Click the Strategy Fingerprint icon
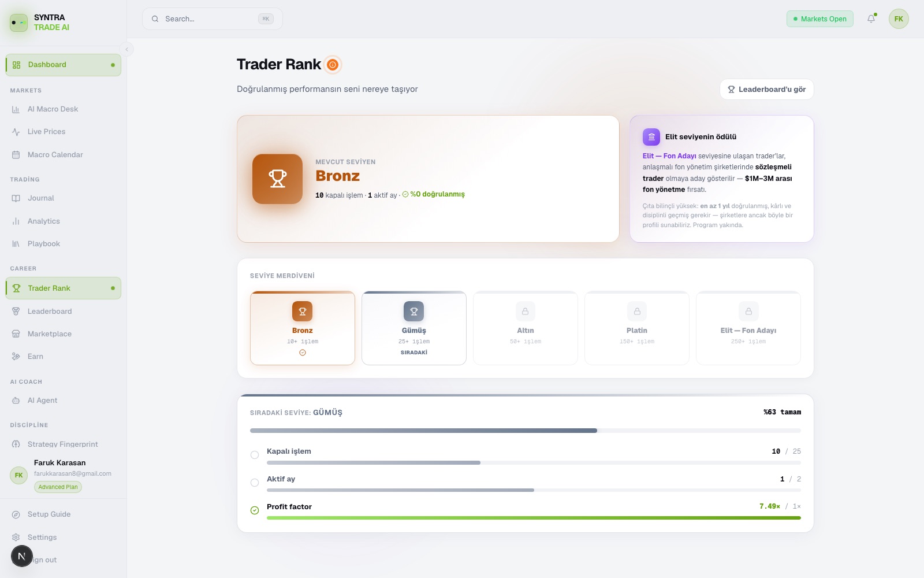 pos(16,444)
